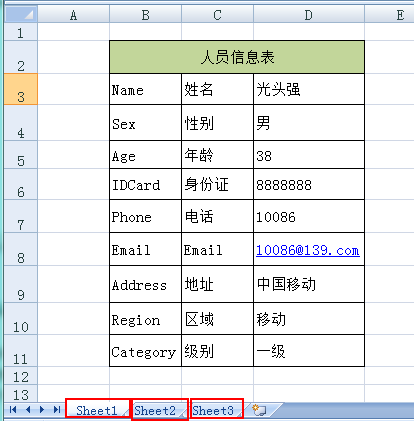Select the 中国移动 cell
The image size is (414, 421).
(x=309, y=284)
